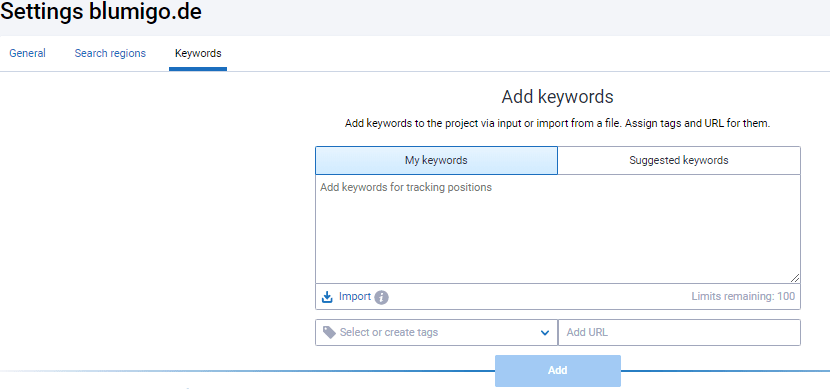Switch to the My keywords tab
This screenshot has width=830, height=389.
pyautogui.click(x=436, y=160)
